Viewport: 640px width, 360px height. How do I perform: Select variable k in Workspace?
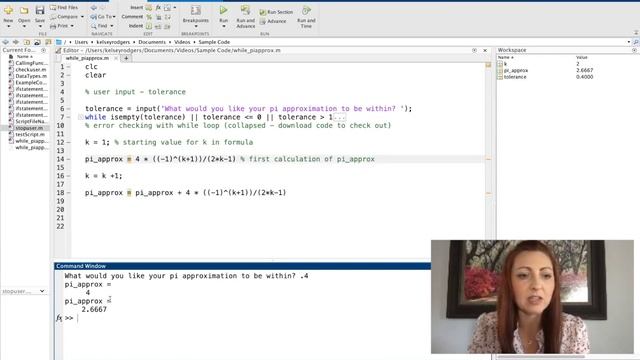tap(505, 64)
